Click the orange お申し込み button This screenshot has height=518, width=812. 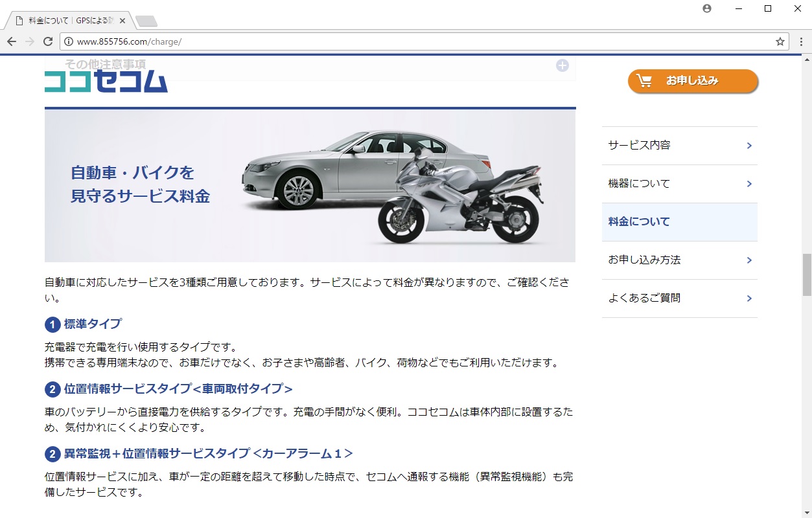(693, 81)
